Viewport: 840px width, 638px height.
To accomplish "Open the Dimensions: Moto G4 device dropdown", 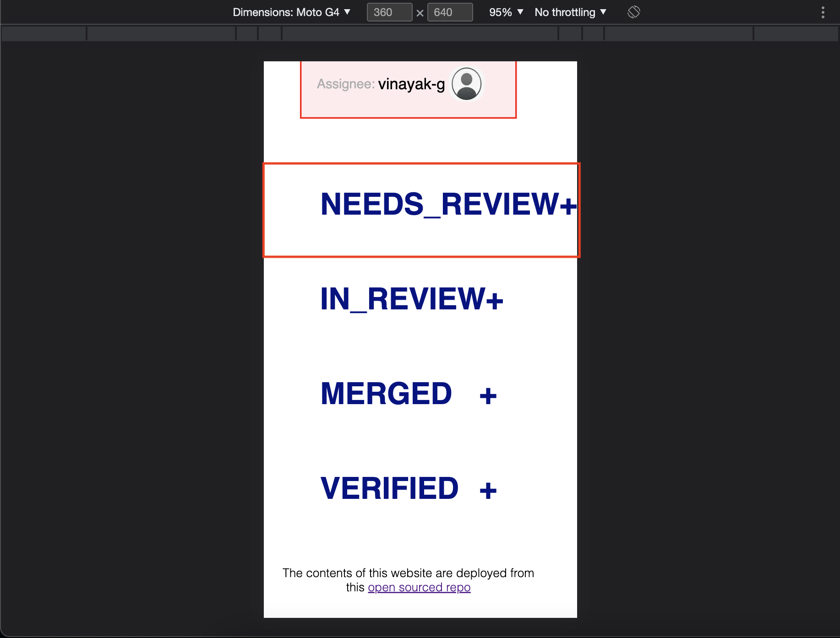I will pyautogui.click(x=291, y=12).
